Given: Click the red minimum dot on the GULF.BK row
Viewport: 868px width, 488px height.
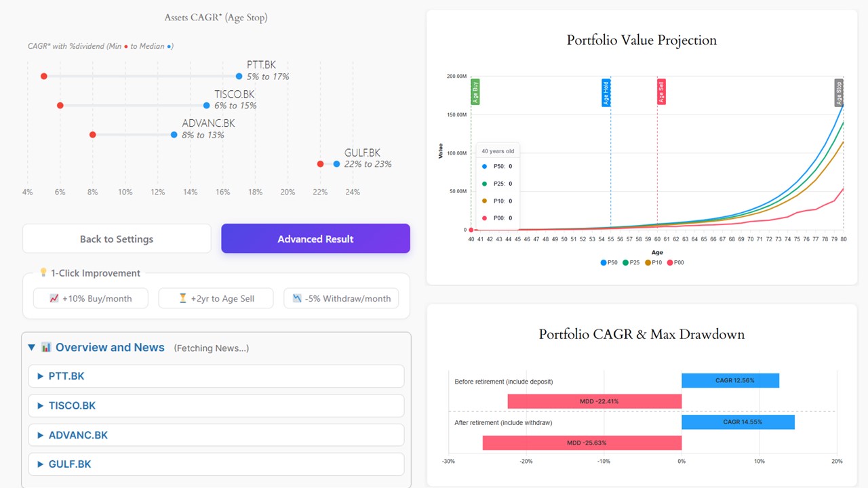Looking at the screenshot, I should click(320, 163).
